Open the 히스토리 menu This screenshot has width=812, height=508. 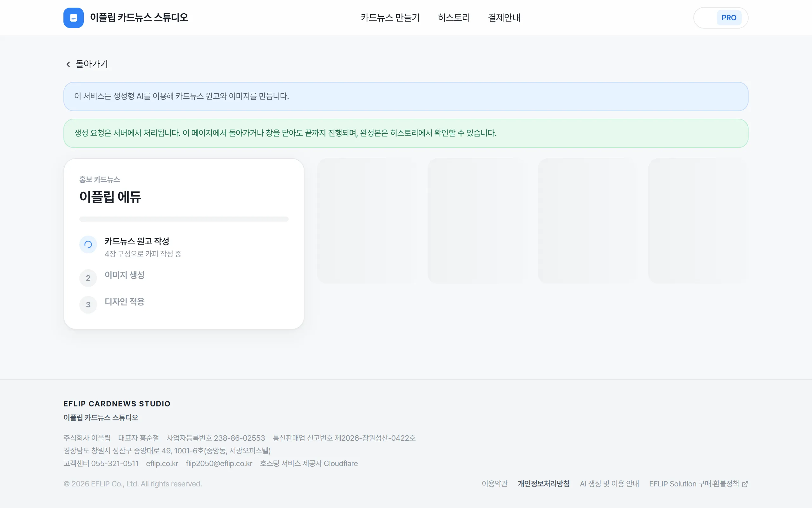tap(454, 17)
